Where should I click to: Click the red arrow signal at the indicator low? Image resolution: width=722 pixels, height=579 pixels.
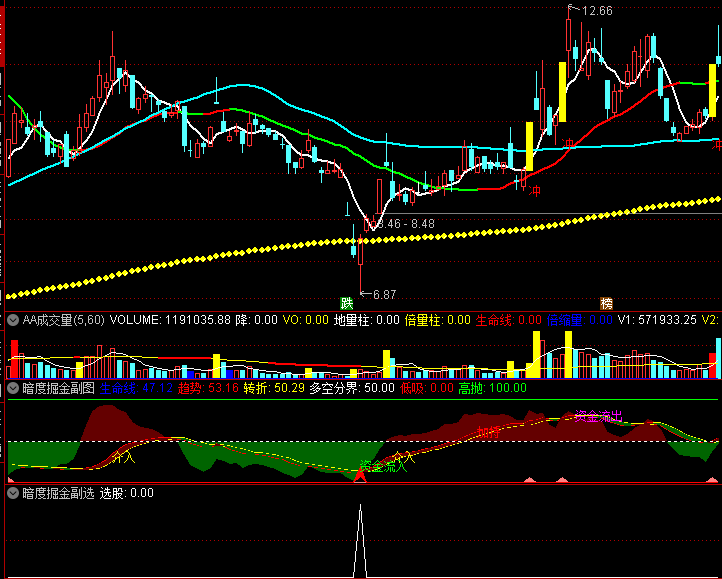[360, 475]
